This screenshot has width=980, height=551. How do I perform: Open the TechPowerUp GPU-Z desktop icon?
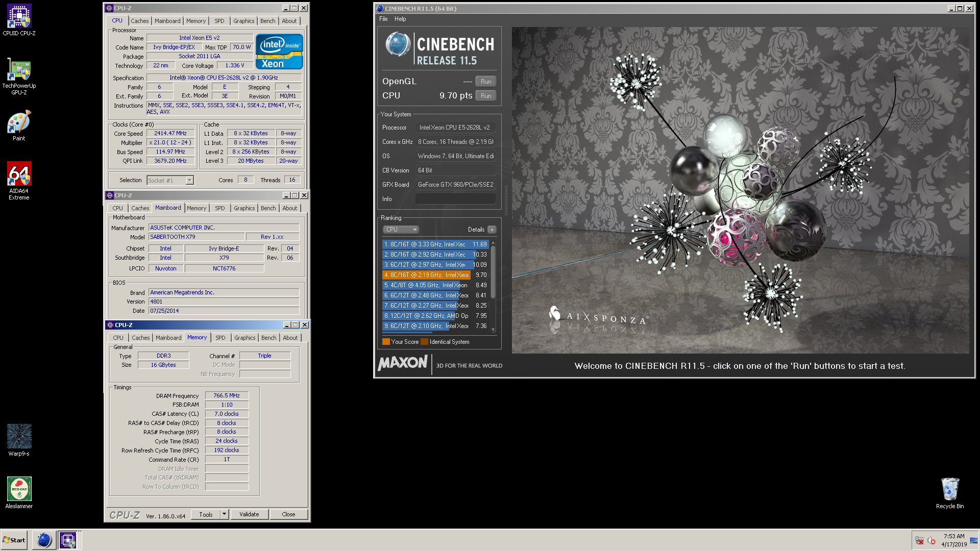coord(19,76)
